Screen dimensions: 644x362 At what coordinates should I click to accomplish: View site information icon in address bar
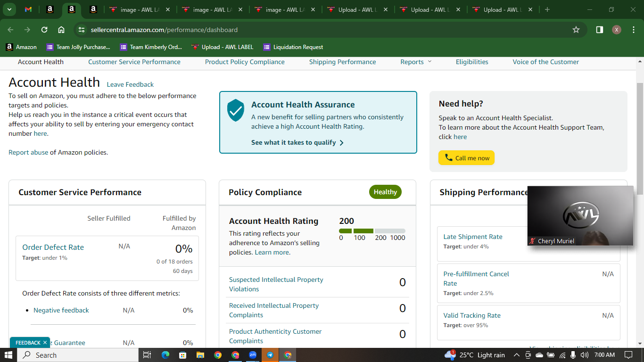(x=82, y=30)
